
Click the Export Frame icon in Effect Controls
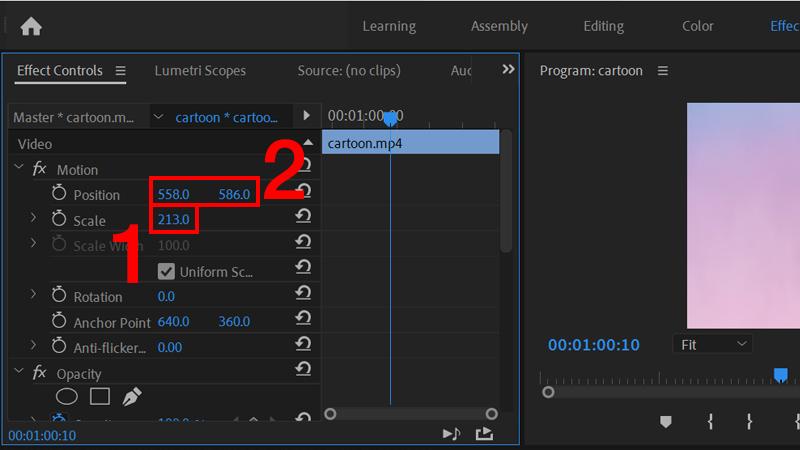pos(484,434)
